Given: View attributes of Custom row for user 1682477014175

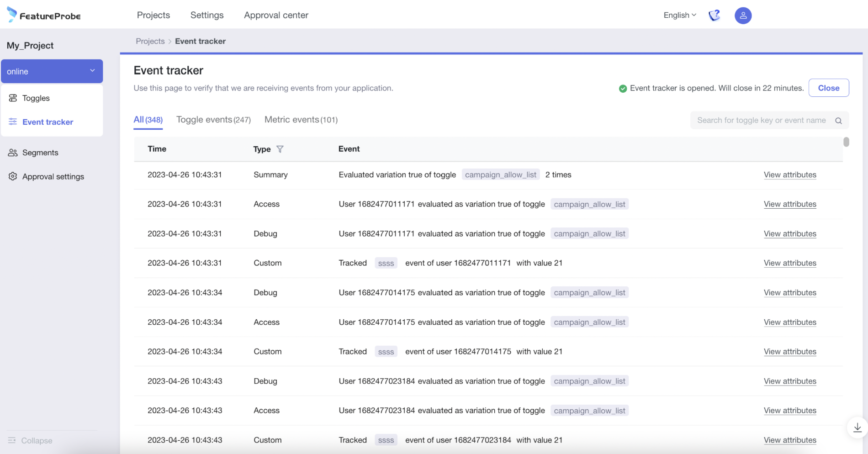Looking at the screenshot, I should point(790,352).
